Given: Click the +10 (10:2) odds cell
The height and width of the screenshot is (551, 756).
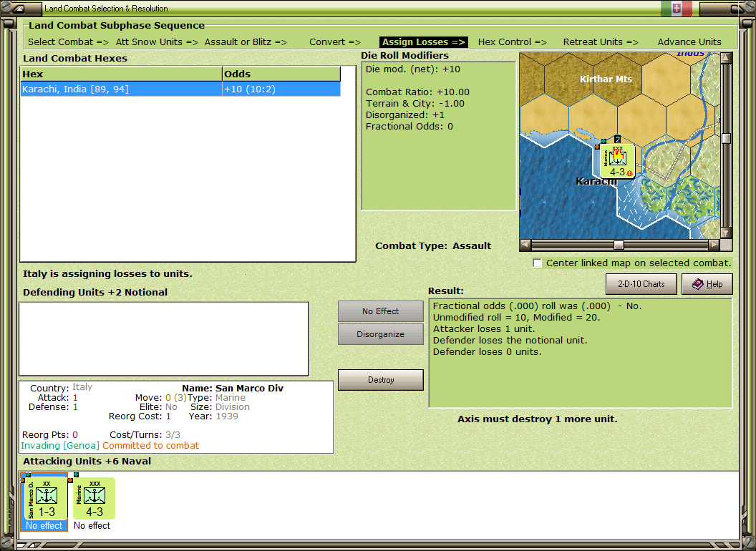Looking at the screenshot, I should coord(281,89).
